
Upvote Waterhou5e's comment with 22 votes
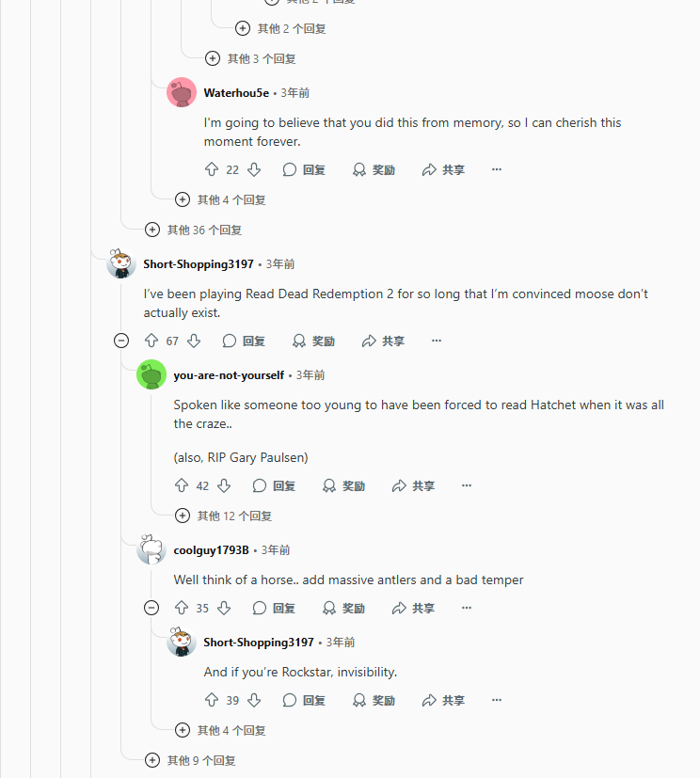212,169
